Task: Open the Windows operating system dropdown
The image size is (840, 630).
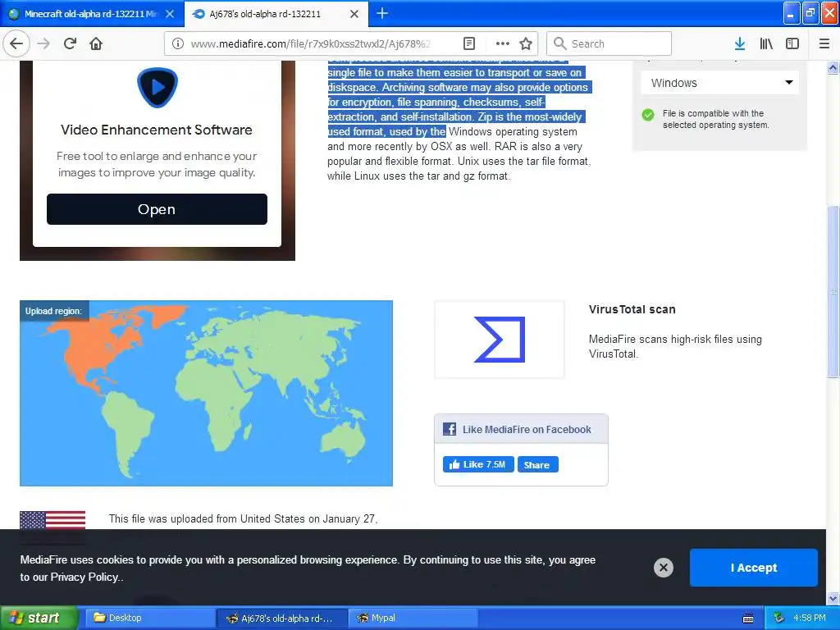Action: (x=720, y=83)
